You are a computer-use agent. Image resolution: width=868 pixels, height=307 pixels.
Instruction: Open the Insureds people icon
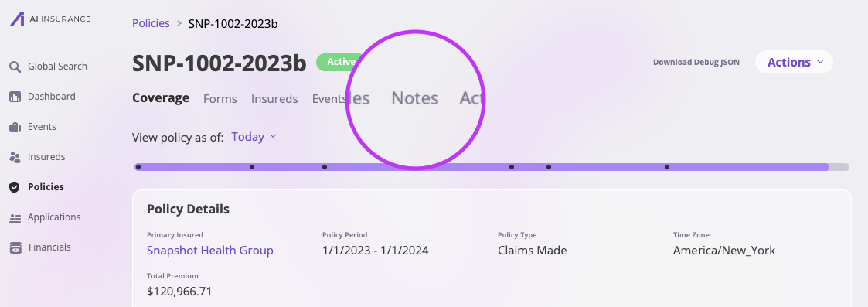point(15,157)
